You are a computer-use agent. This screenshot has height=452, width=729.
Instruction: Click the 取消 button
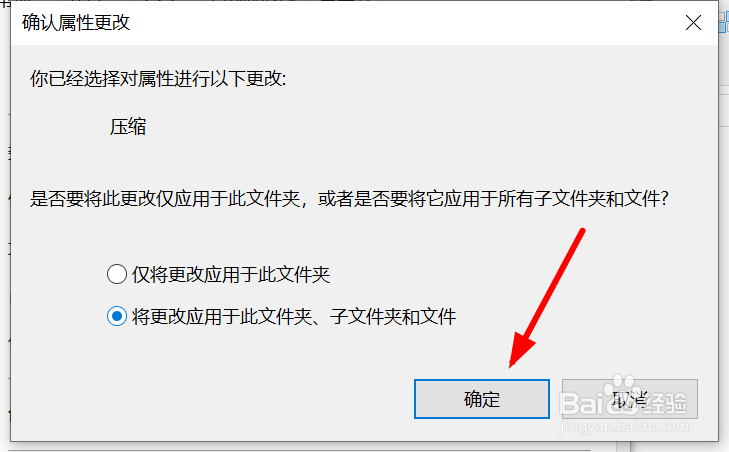(630, 399)
